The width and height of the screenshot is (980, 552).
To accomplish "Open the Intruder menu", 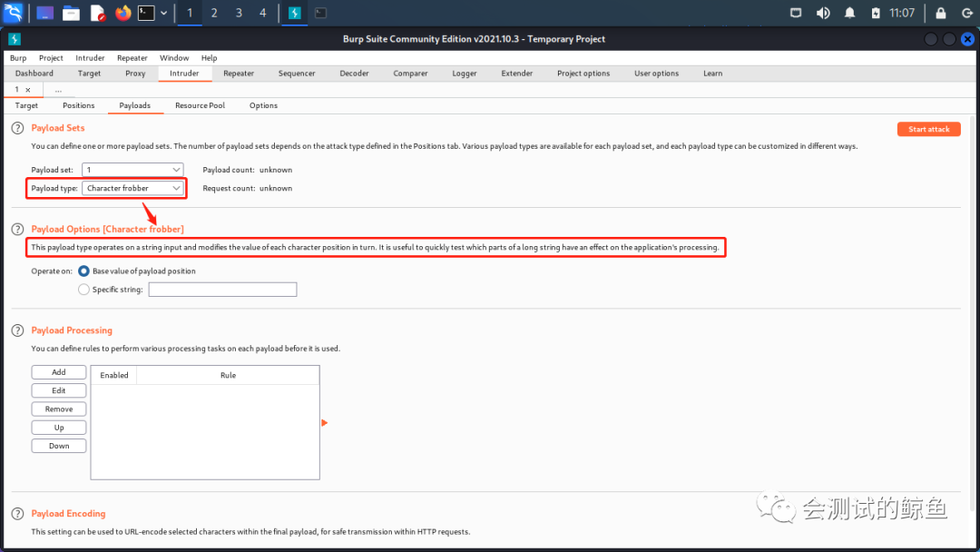I will (x=90, y=57).
